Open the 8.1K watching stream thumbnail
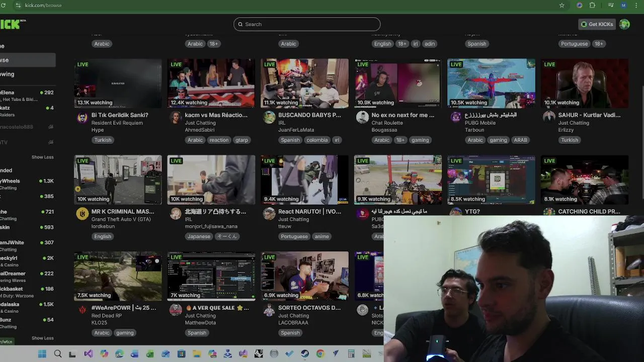The width and height of the screenshot is (644, 362). click(x=585, y=179)
